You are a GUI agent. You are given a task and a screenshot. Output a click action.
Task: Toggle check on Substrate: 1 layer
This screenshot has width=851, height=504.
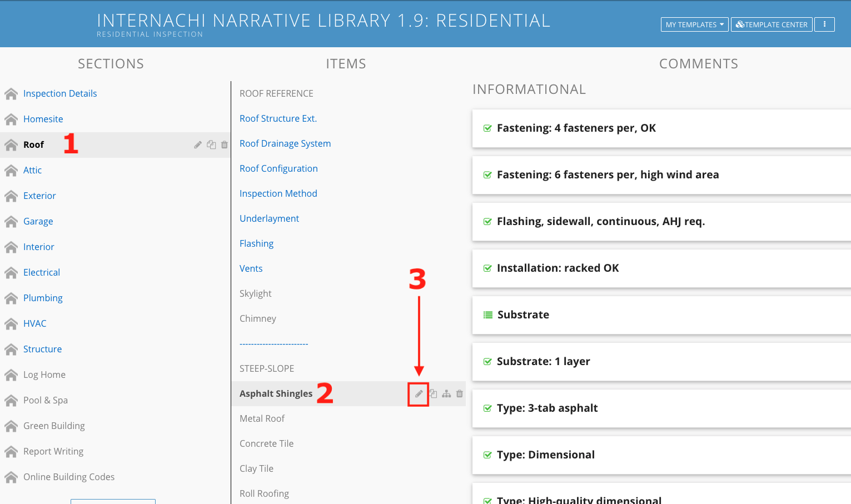tap(487, 362)
